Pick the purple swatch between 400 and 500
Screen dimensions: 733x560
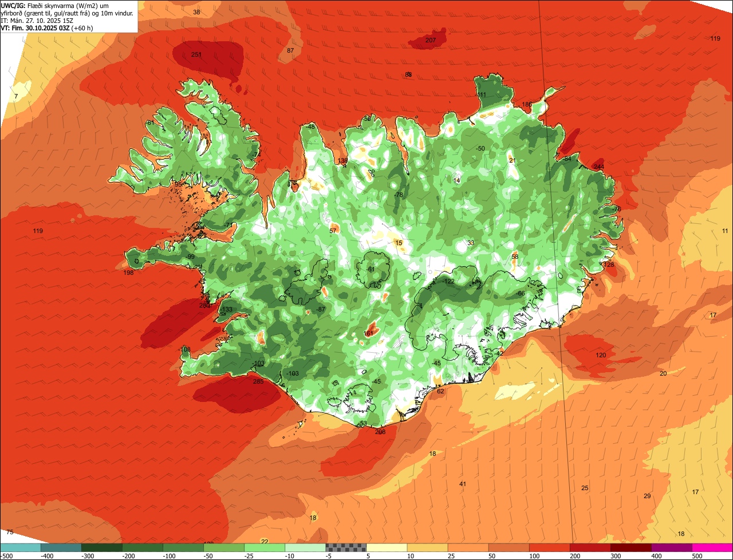click(672, 548)
